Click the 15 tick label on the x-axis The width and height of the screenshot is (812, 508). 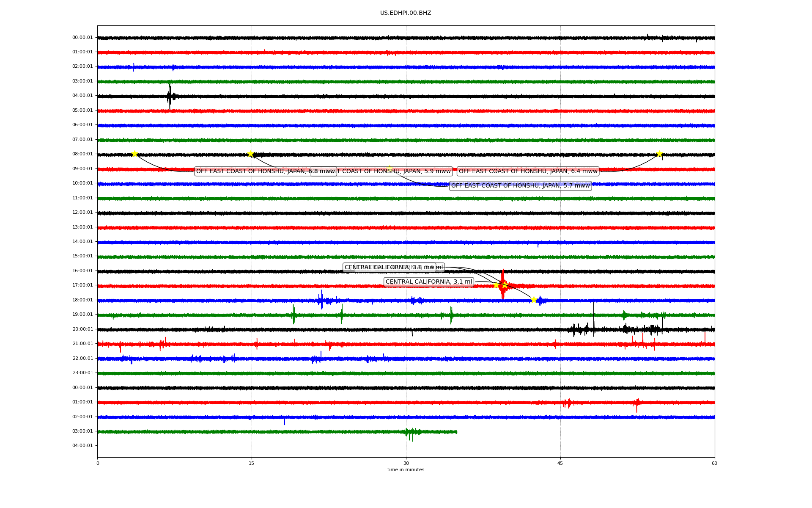click(252, 463)
